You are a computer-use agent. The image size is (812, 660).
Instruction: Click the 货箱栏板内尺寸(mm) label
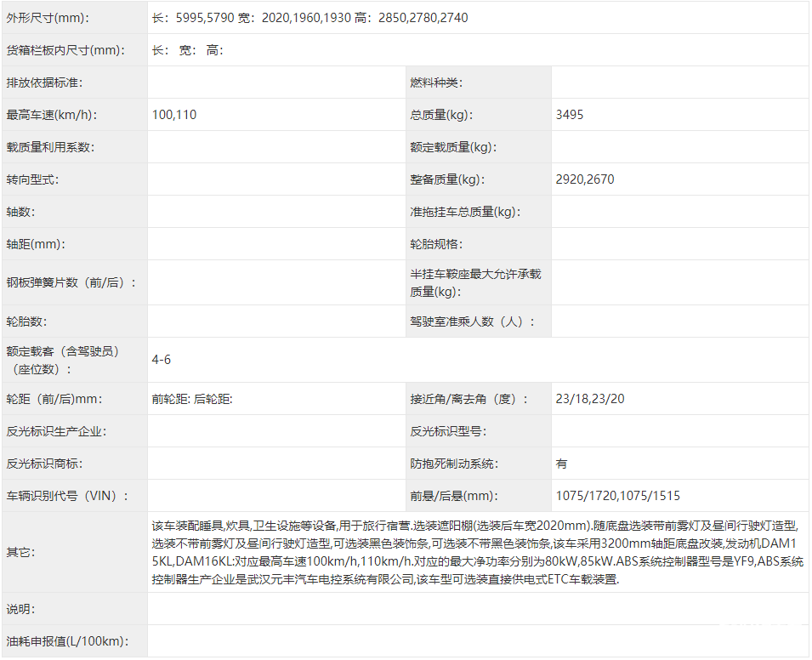65,50
